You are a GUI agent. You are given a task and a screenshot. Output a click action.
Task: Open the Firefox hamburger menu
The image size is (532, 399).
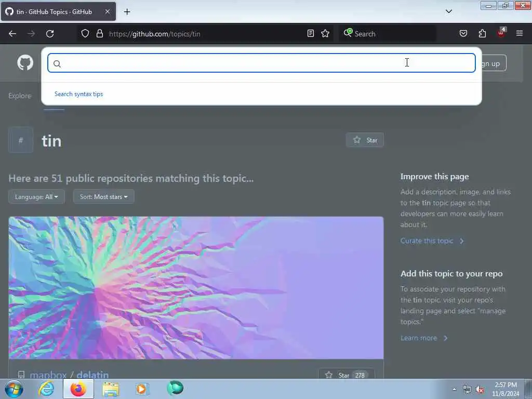(520, 33)
